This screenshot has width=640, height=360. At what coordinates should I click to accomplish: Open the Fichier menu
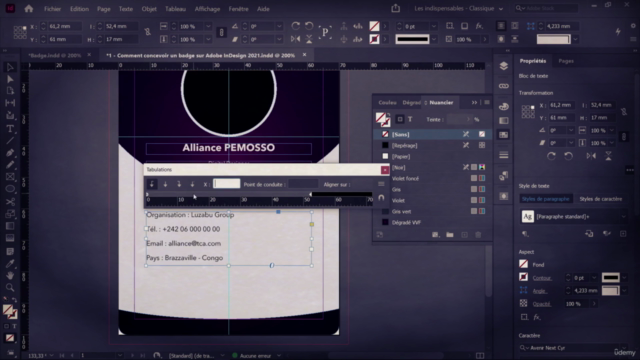point(52,9)
